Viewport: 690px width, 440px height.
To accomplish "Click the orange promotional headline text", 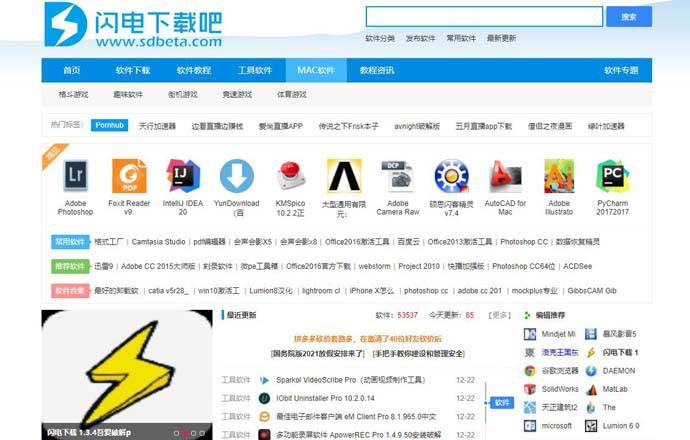I will pos(367,339).
